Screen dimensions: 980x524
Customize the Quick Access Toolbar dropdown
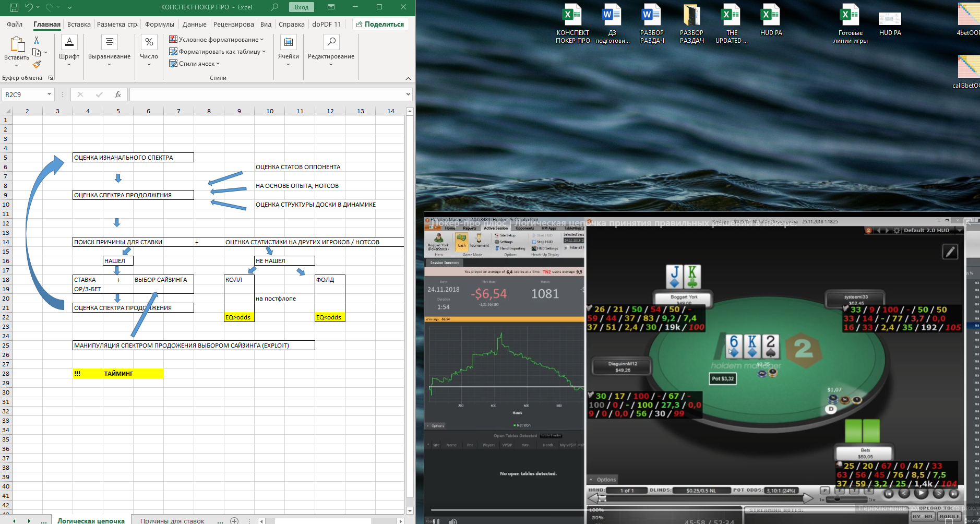coord(69,7)
